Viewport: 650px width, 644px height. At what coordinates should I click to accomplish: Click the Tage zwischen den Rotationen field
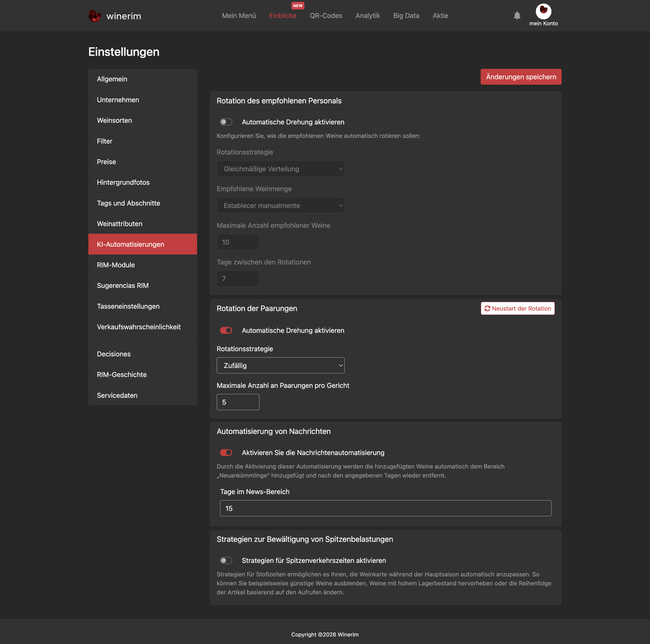point(238,278)
